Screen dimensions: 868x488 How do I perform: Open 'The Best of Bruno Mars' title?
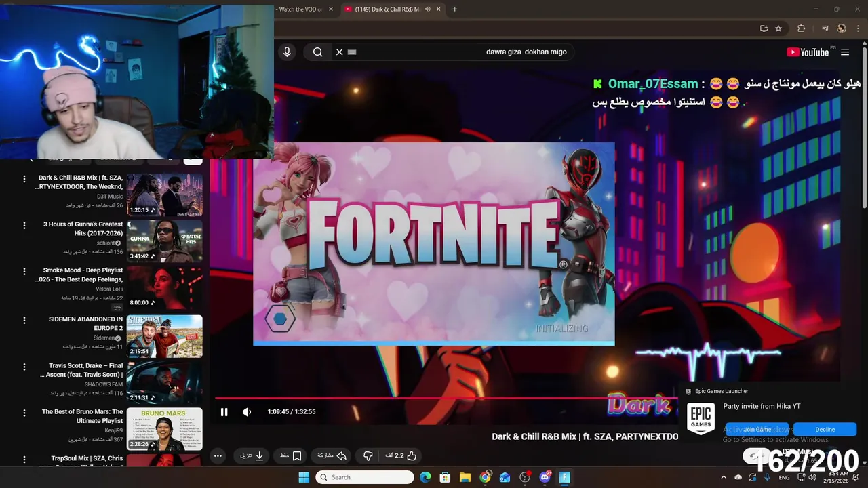click(82, 416)
